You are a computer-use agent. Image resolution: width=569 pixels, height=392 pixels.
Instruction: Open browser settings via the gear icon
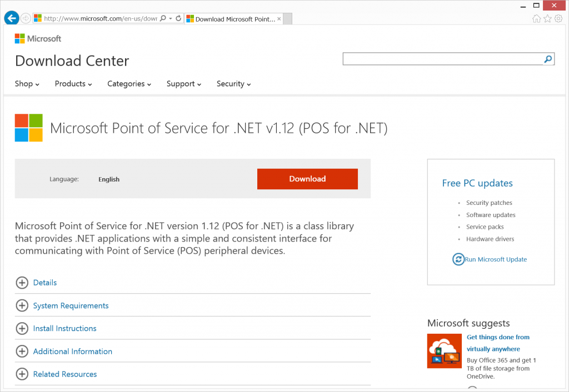tap(558, 18)
